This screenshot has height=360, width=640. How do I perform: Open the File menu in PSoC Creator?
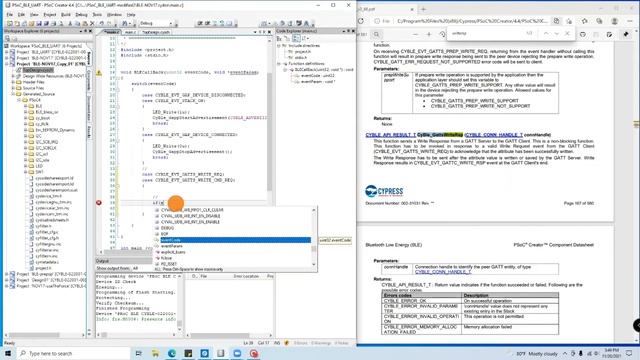coord(9,15)
